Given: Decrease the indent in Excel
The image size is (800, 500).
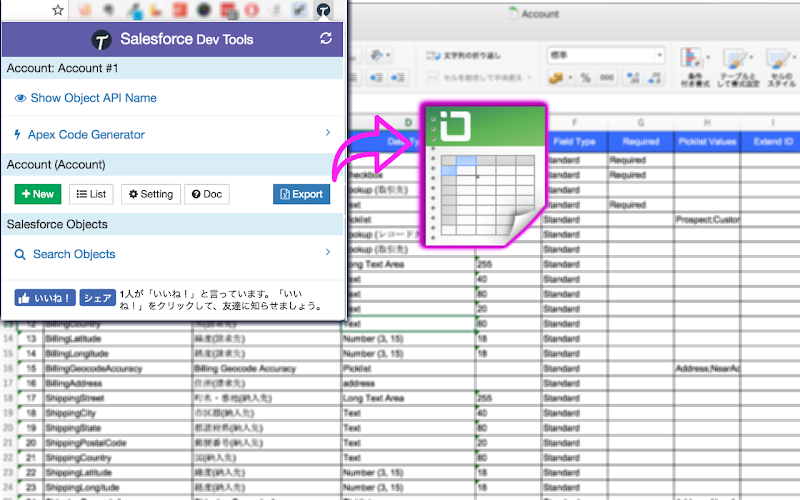Looking at the screenshot, I should click(377, 78).
